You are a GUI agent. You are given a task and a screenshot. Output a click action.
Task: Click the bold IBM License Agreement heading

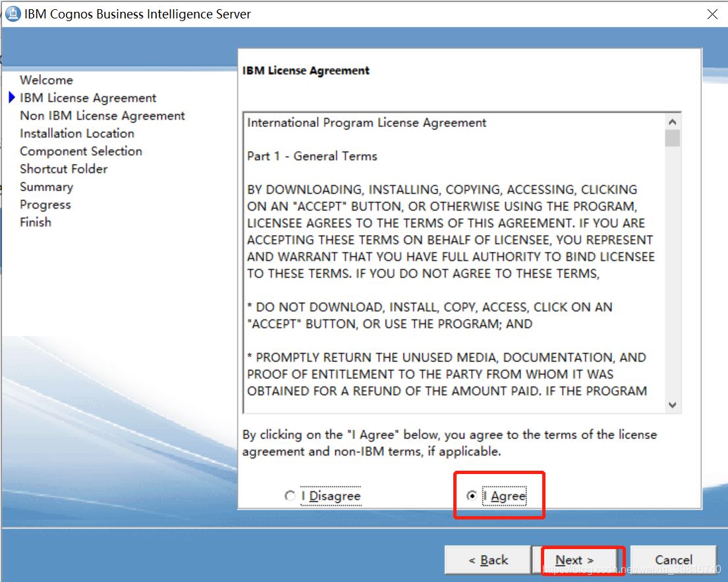coord(306,70)
